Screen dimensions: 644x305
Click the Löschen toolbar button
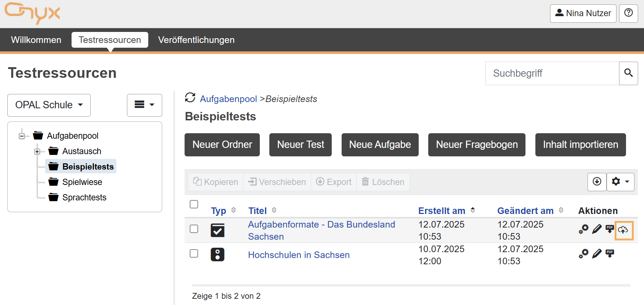point(383,182)
